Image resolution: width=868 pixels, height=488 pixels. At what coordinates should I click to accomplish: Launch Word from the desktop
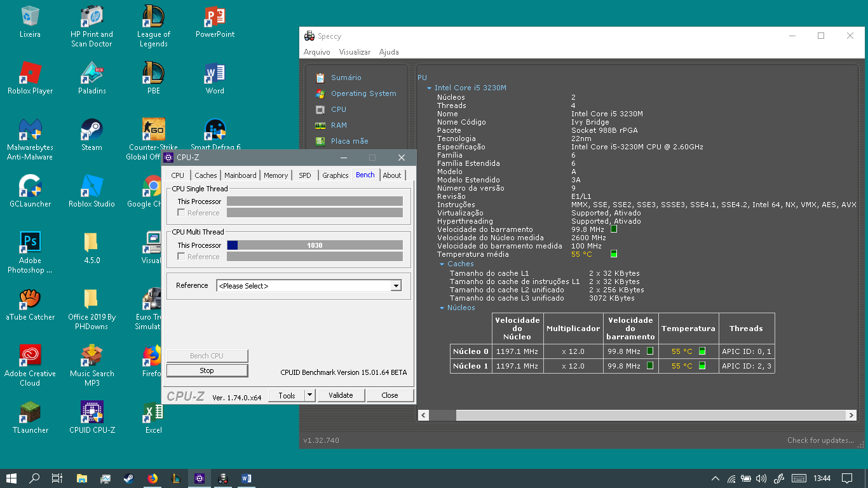[x=215, y=79]
